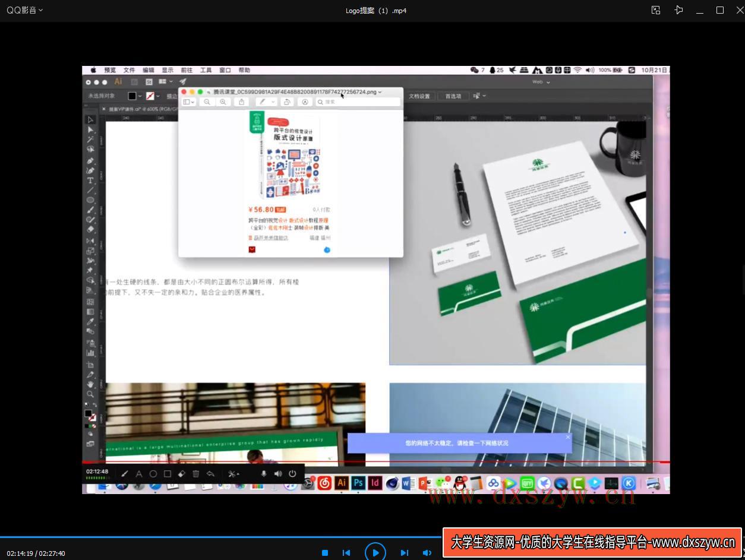
Task: Toggle the microphone in the recording toolbar
Action: click(x=264, y=474)
